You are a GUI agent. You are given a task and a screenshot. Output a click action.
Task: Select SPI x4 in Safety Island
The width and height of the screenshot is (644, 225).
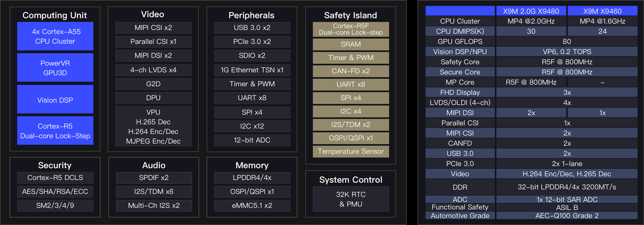click(351, 98)
